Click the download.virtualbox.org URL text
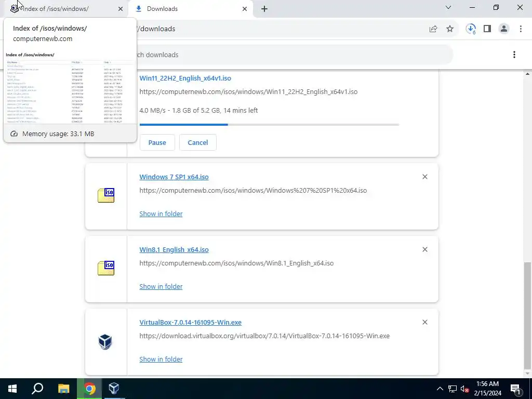The width and height of the screenshot is (532, 399). tap(264, 336)
